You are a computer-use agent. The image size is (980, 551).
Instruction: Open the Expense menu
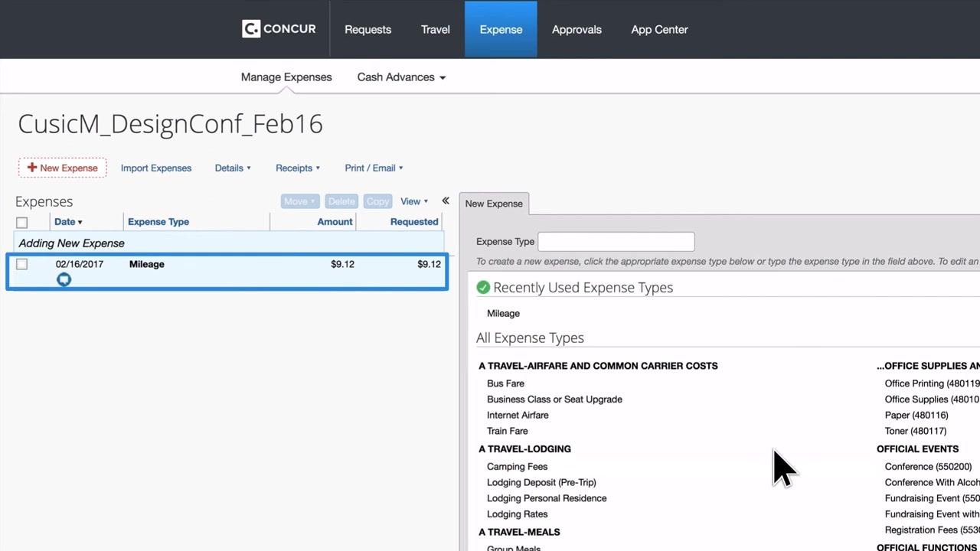tap(501, 29)
